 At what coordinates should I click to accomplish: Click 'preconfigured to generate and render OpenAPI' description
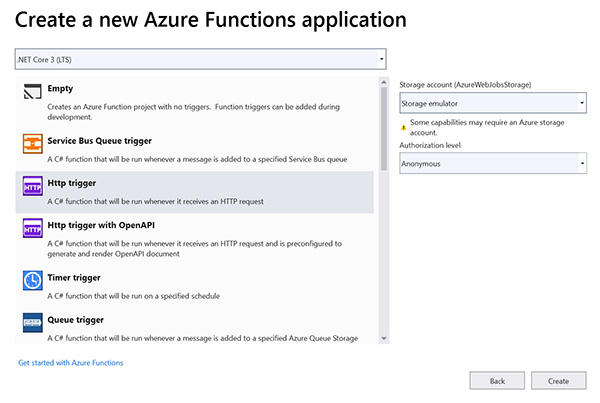coord(194,249)
